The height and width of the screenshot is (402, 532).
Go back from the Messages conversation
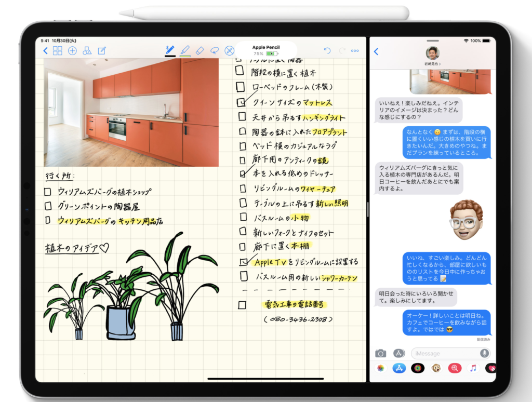click(x=376, y=51)
